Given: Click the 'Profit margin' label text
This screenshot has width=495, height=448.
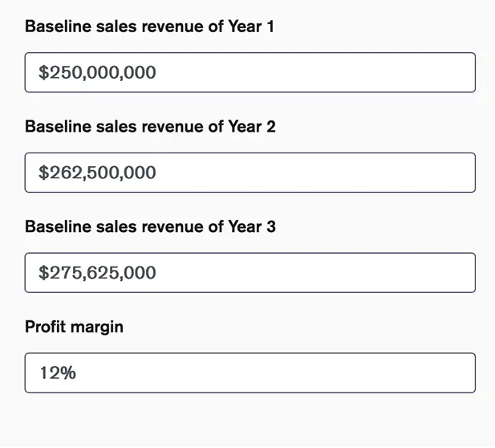Looking at the screenshot, I should tap(74, 327).
